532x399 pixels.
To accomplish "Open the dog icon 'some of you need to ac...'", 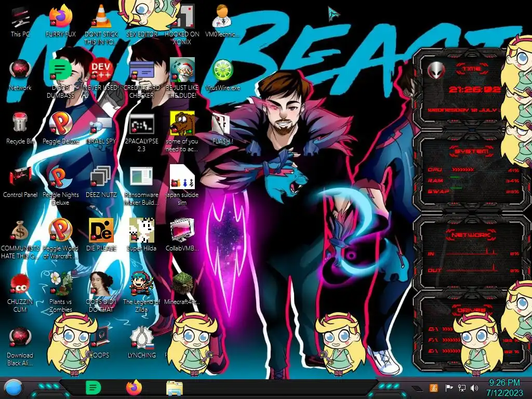I will [182, 131].
